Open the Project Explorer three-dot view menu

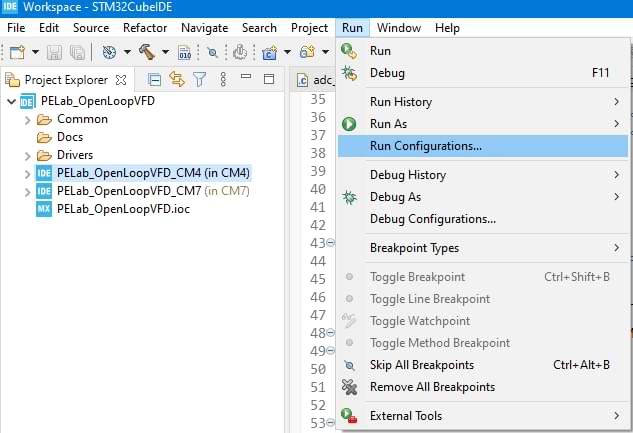(223, 79)
